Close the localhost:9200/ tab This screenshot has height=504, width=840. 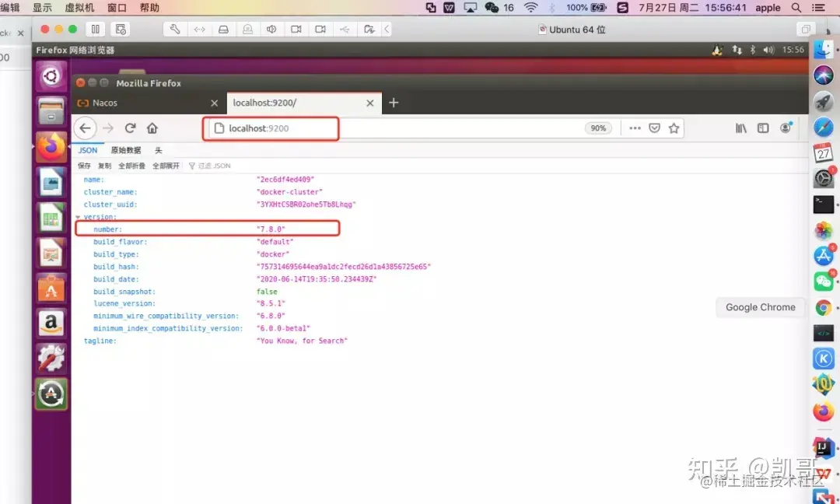point(369,103)
